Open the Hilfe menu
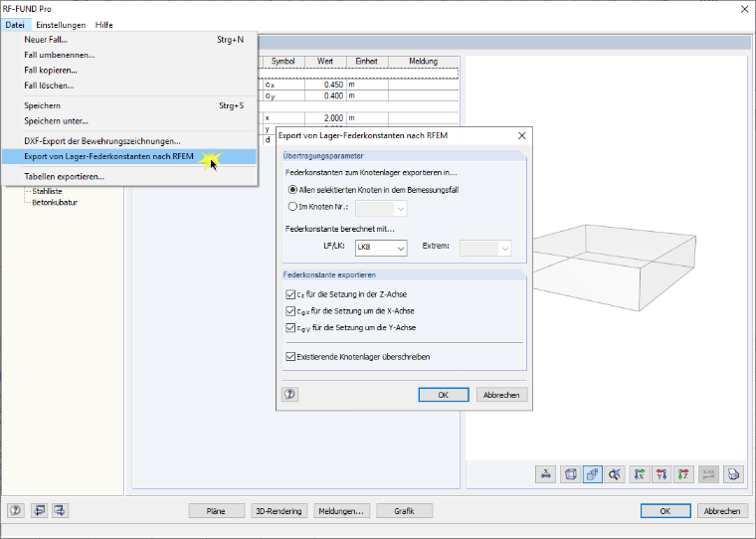This screenshot has height=539, width=756. (x=104, y=25)
